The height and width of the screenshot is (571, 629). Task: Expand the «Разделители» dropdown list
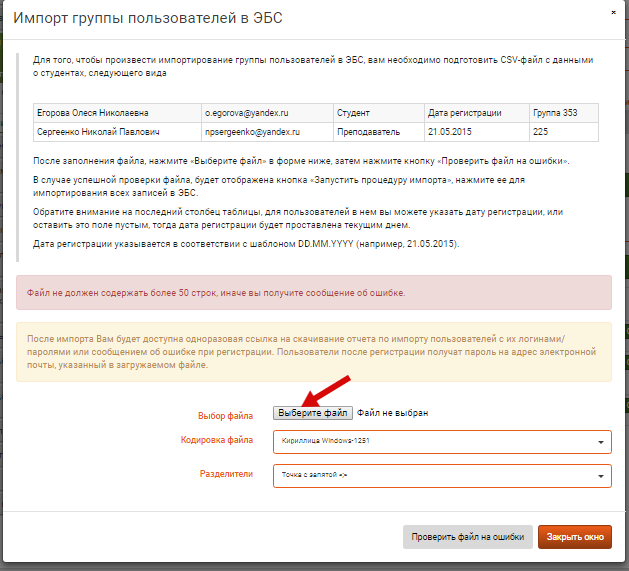(x=441, y=476)
